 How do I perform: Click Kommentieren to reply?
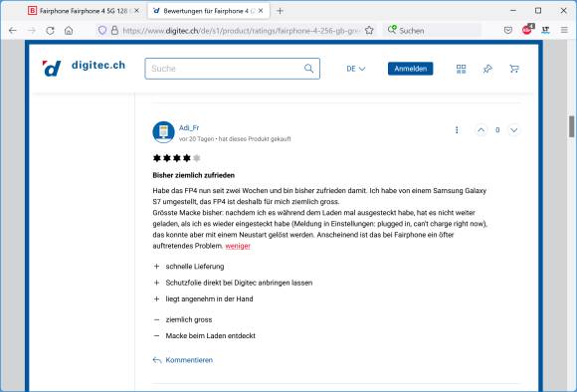click(x=183, y=360)
